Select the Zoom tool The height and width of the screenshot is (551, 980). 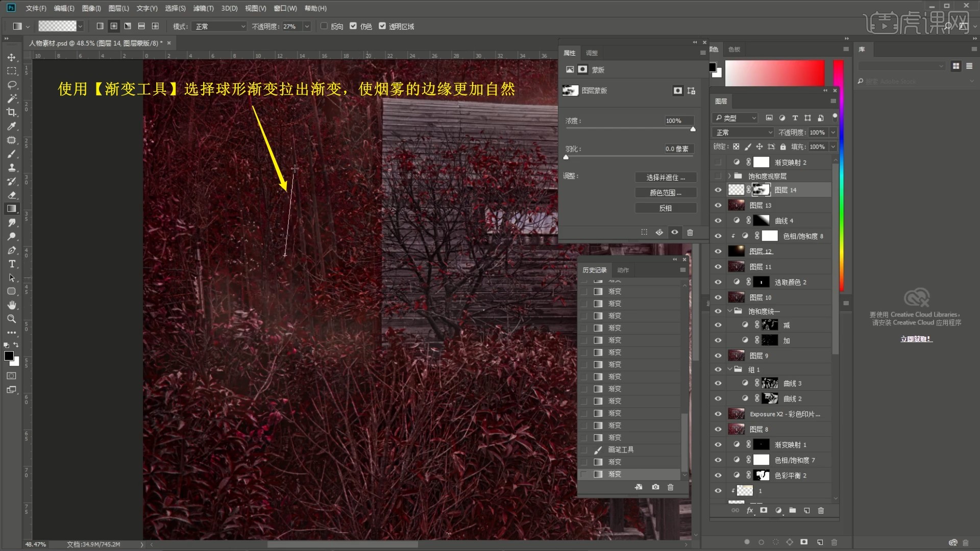tap(11, 319)
